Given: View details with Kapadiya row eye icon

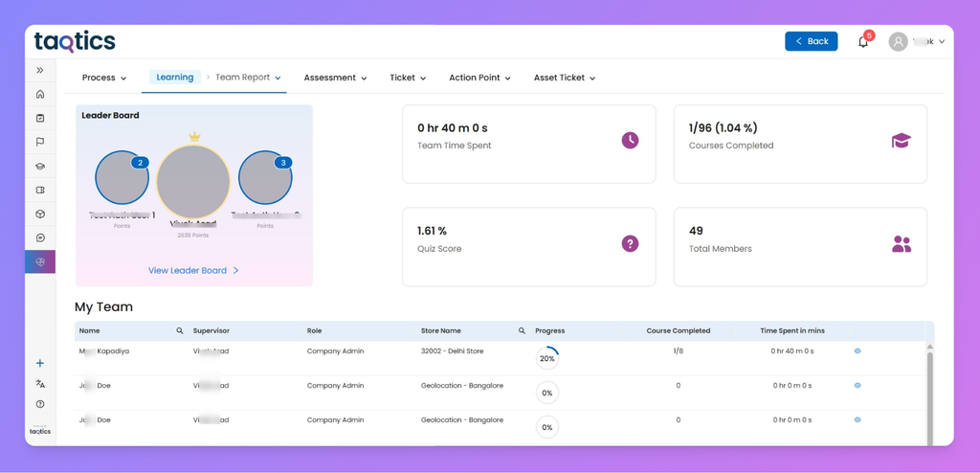Looking at the screenshot, I should (x=857, y=351).
